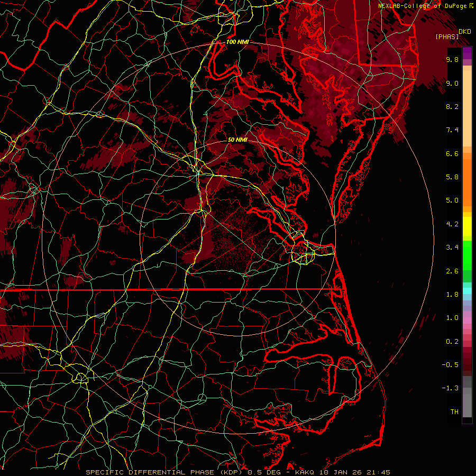Screen dimensions: 476x476
Task: Pick the purple band at the color bar top
Action: point(467,53)
